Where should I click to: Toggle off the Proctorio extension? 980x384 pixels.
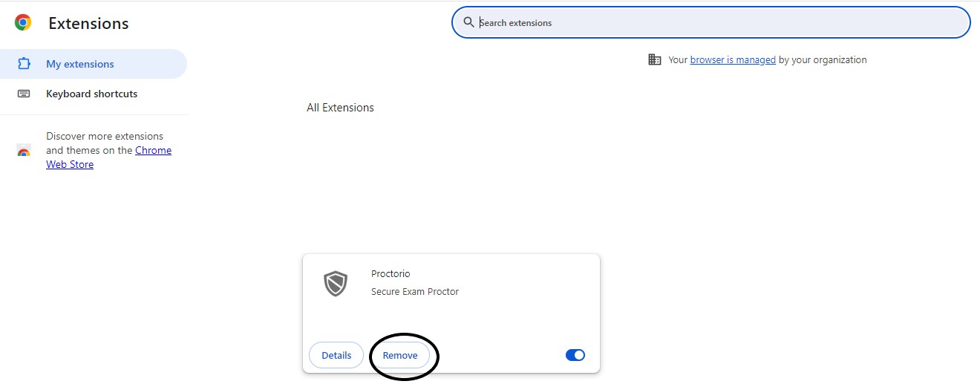[x=575, y=355]
